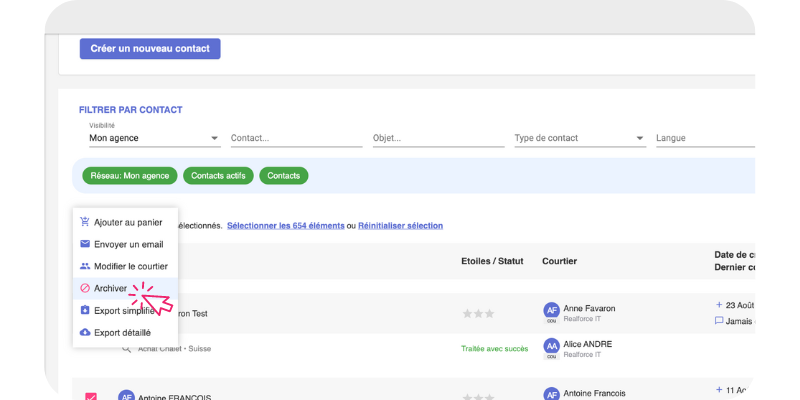
Task: Click the red Archiver prohibition icon
Action: 85,288
